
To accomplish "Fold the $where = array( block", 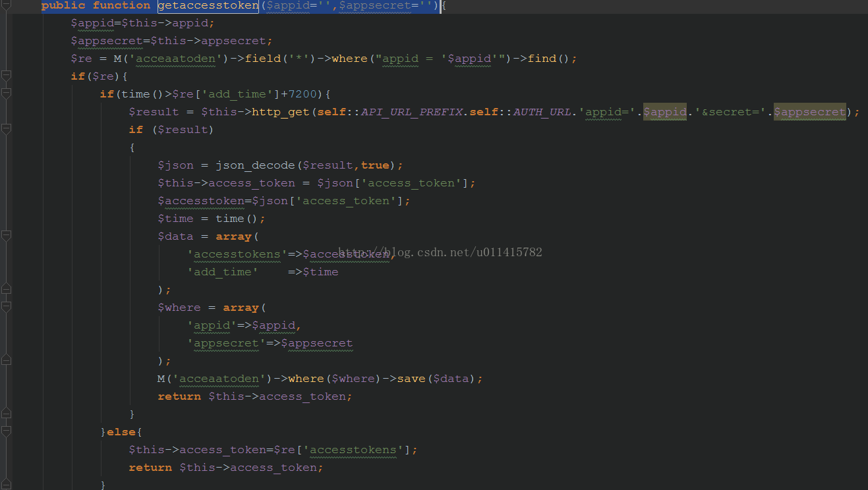I will [6, 307].
